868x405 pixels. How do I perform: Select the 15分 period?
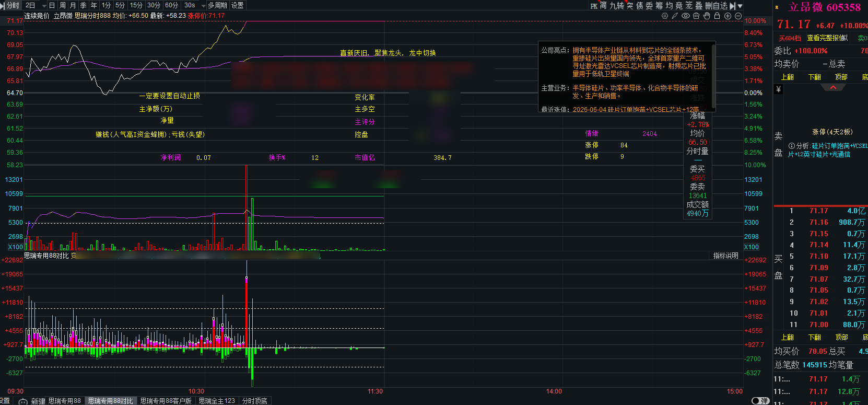[136, 5]
